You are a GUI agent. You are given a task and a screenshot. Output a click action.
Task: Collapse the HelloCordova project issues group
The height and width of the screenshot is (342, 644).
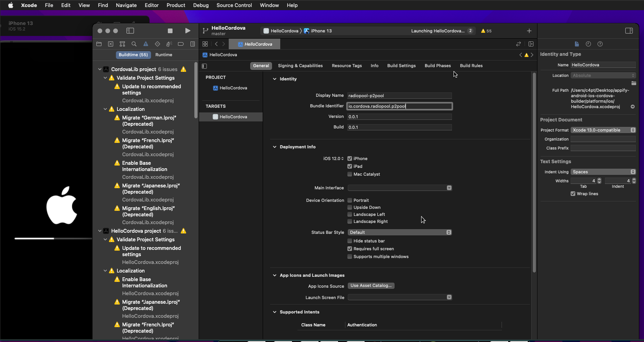(100, 231)
